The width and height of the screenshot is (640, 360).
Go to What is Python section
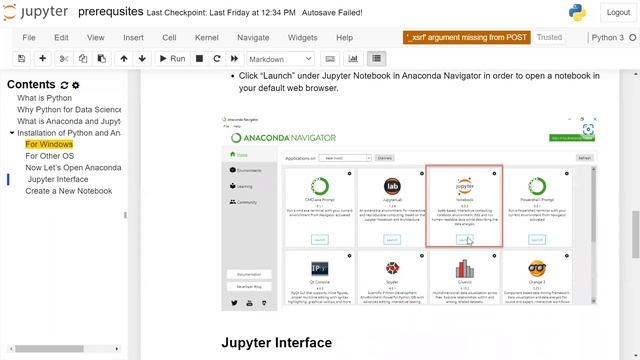[x=44, y=98]
